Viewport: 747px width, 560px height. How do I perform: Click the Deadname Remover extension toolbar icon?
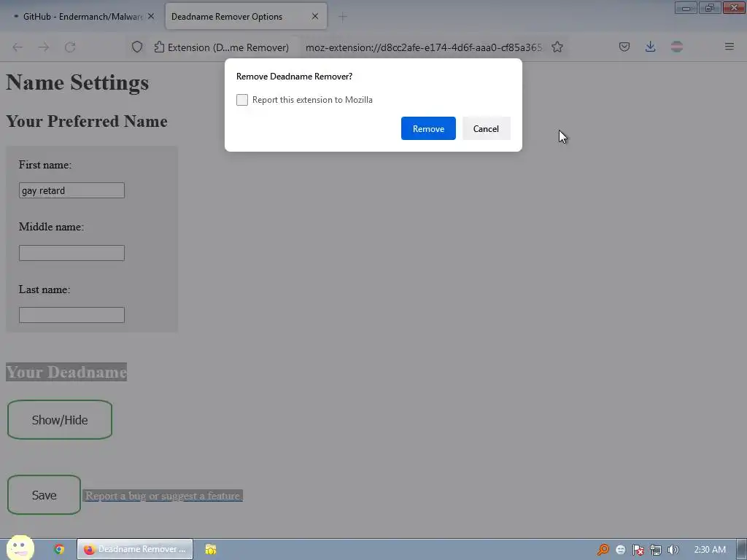click(677, 47)
